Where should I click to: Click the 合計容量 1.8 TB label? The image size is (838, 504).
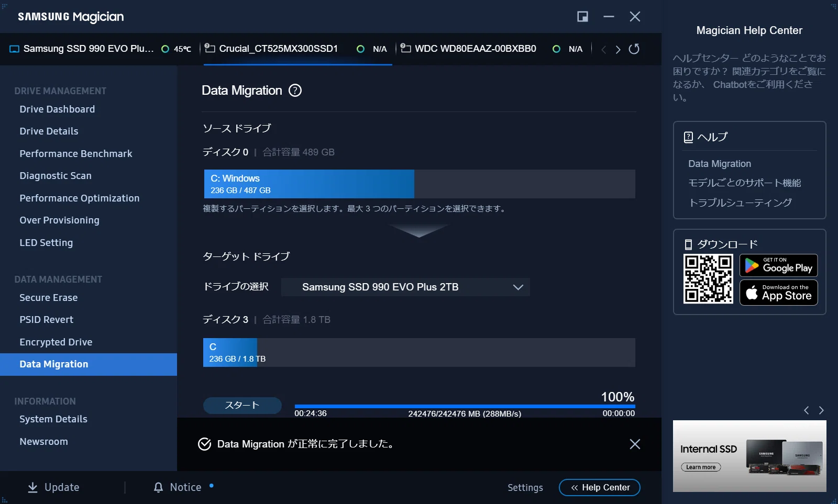296,320
